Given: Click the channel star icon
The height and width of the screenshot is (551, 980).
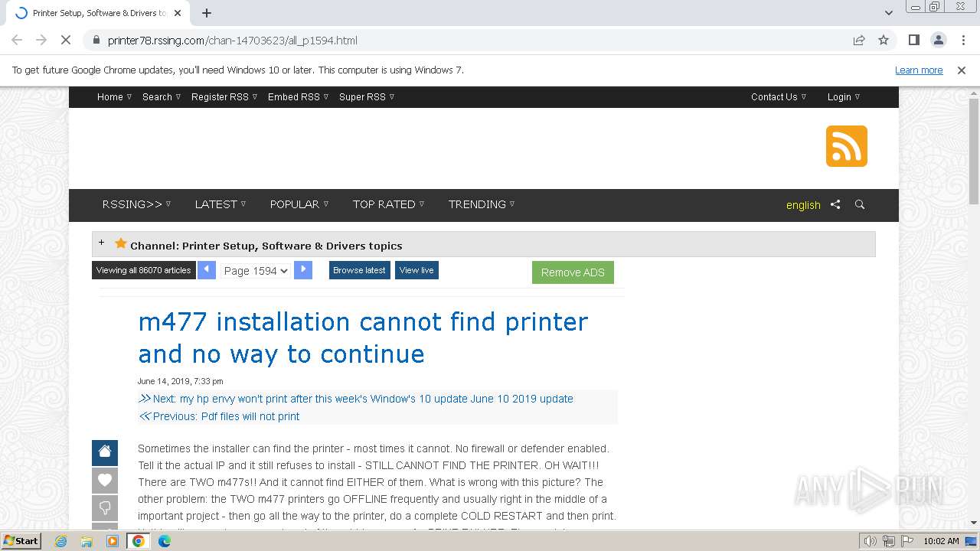Looking at the screenshot, I should [x=120, y=243].
